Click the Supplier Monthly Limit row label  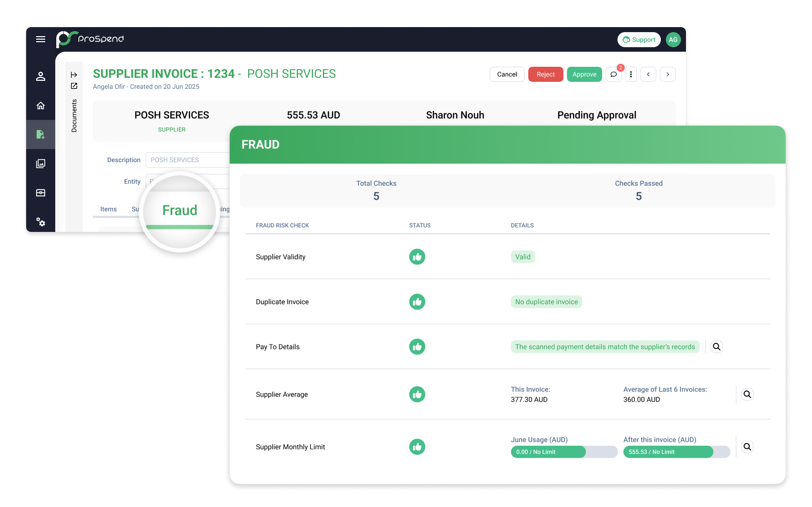290,447
